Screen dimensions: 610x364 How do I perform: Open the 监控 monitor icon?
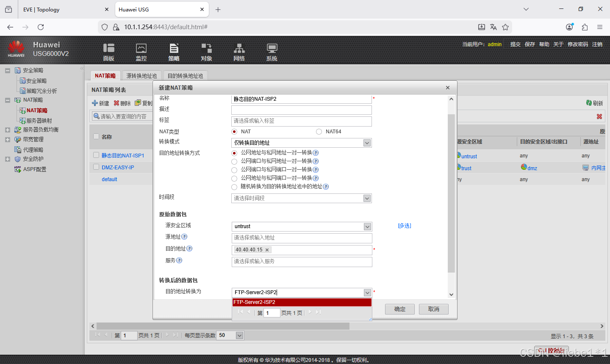tap(141, 48)
